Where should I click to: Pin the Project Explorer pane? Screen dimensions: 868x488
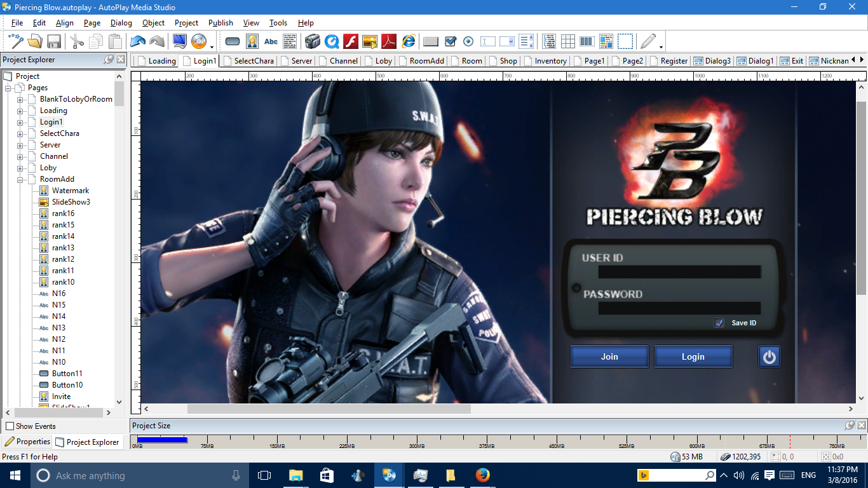point(109,59)
